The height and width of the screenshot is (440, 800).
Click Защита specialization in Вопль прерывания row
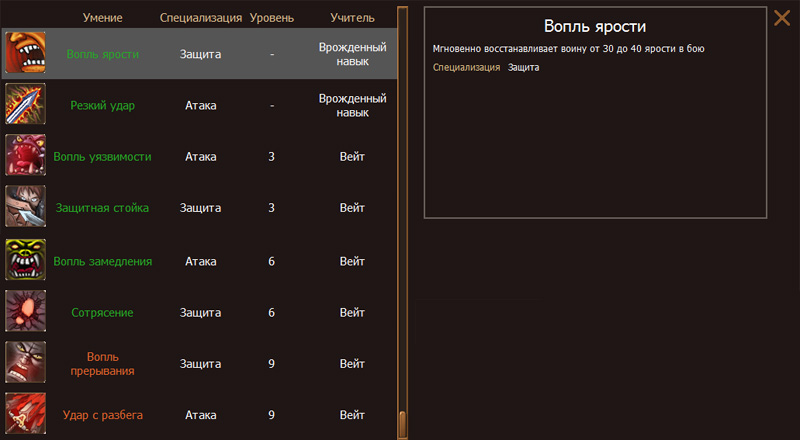point(201,364)
